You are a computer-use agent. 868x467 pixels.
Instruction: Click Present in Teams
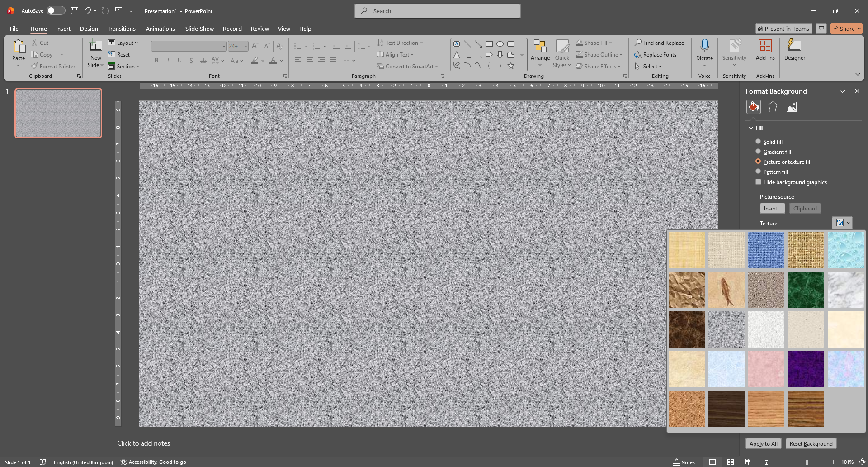[x=783, y=29]
